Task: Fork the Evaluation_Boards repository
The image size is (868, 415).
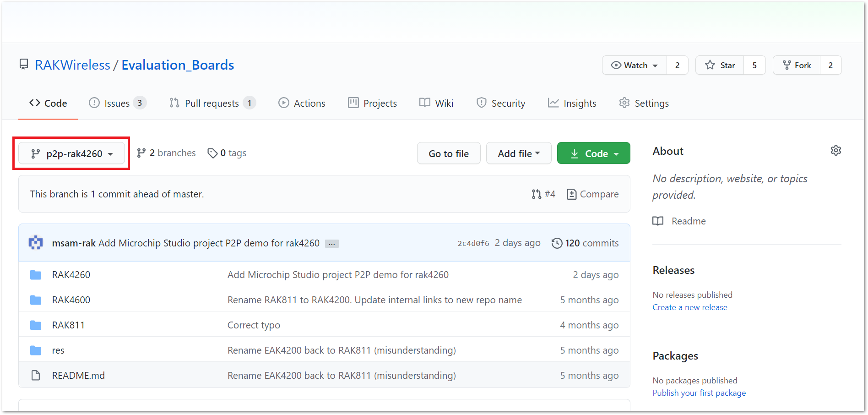Action: coord(797,65)
